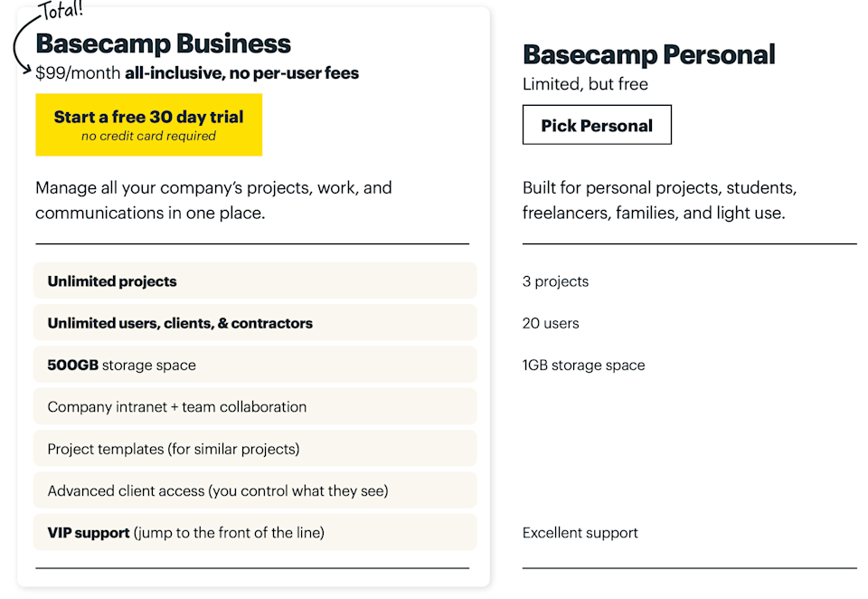Select the Basecamp Personal heading
868x599 pixels.
[x=648, y=54]
